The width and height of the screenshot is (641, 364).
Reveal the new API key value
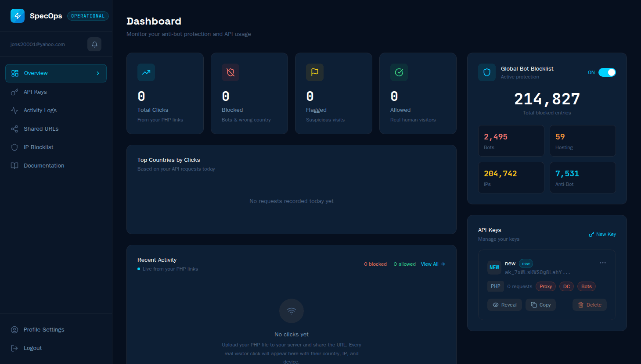tap(504, 304)
